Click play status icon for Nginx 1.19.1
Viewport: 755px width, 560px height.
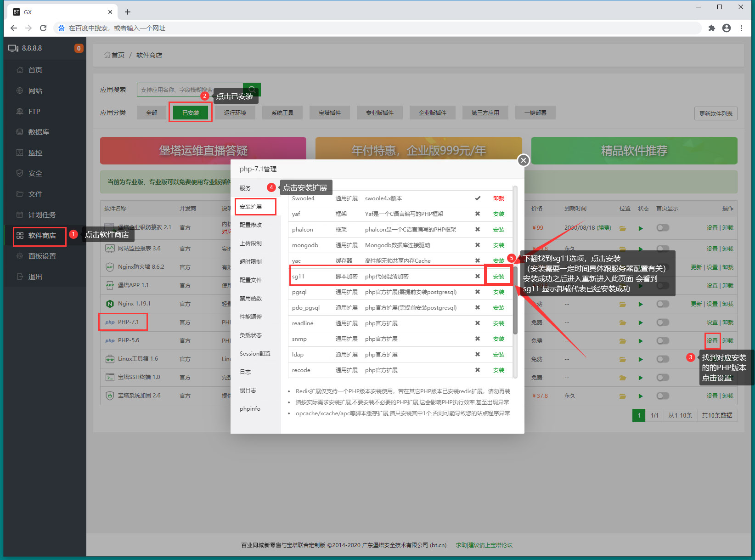click(641, 304)
